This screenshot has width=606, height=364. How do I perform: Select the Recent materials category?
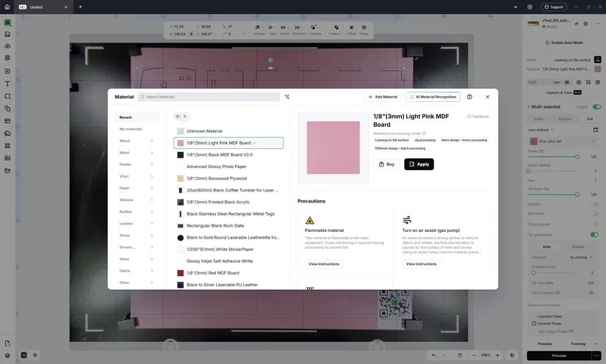[137, 117]
